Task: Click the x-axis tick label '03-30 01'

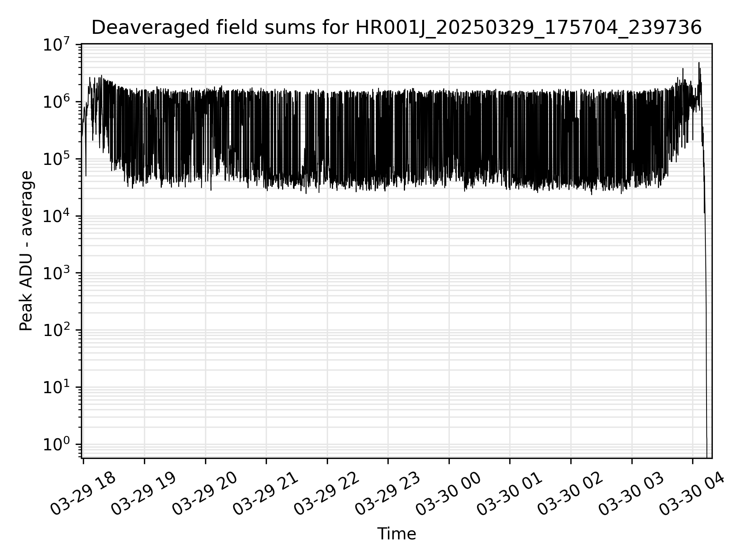Action: point(509,494)
